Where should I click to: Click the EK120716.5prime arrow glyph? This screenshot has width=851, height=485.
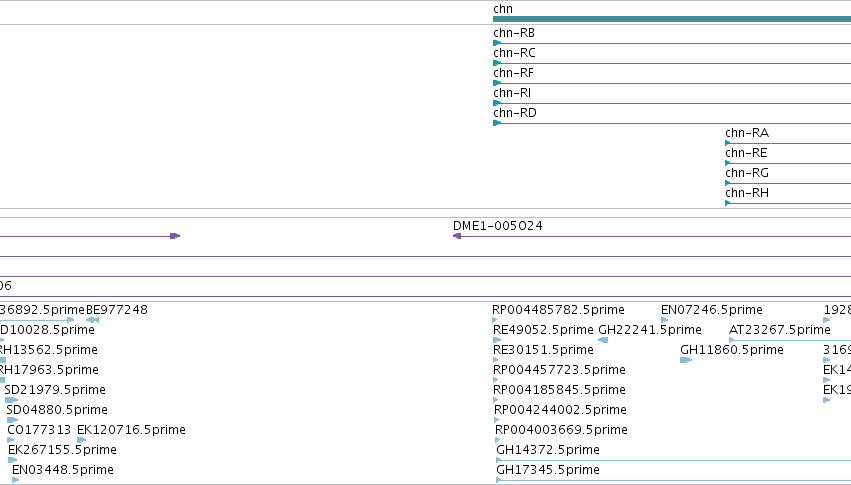pos(81,440)
